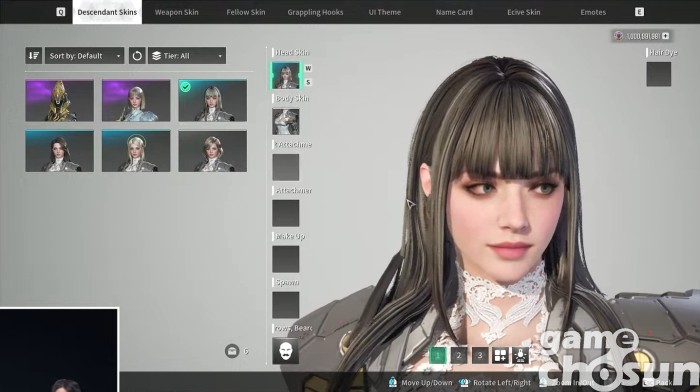Open the Weapon Skin tab

click(177, 12)
